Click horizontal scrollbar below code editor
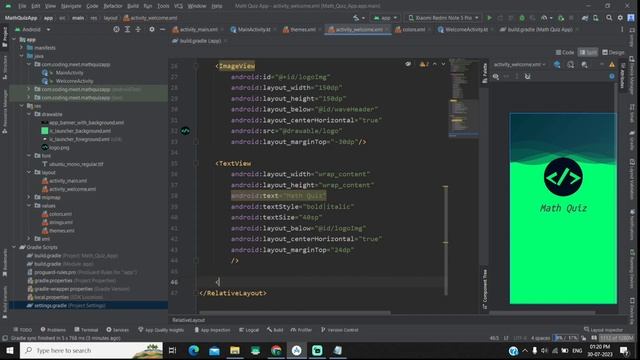Image resolution: width=640 pixels, height=360 pixels. coord(295,313)
